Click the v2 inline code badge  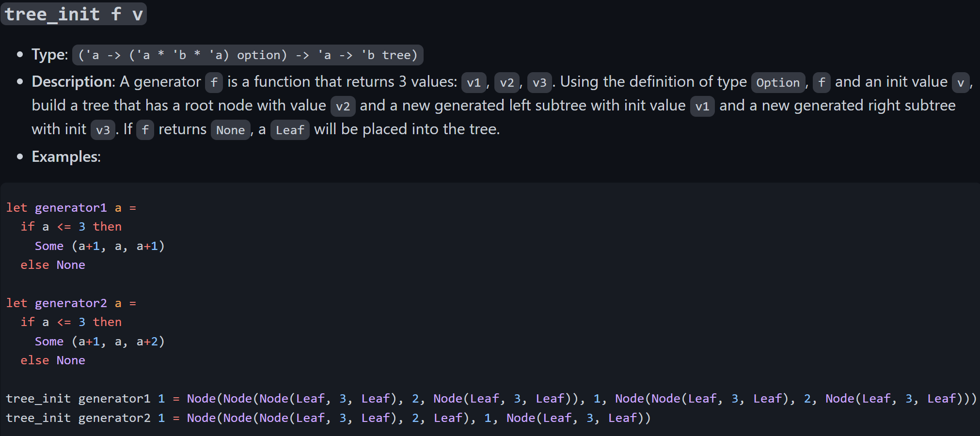pyautogui.click(x=506, y=82)
